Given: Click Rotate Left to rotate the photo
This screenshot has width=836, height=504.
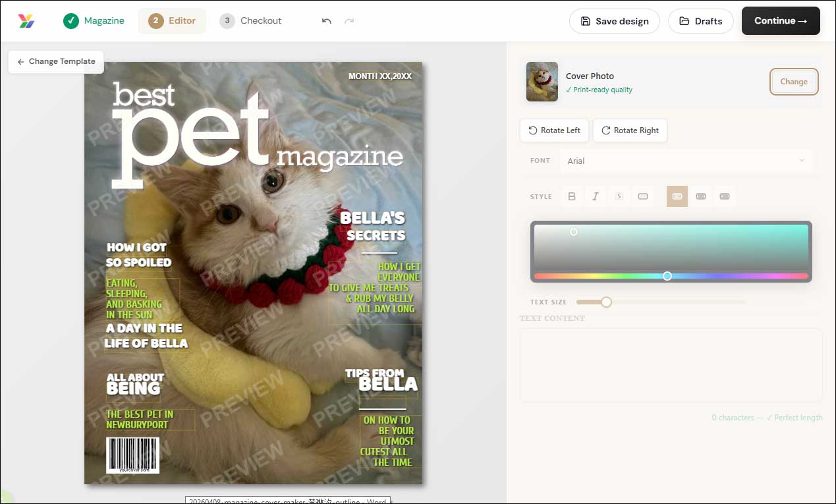Looking at the screenshot, I should pyautogui.click(x=554, y=130).
